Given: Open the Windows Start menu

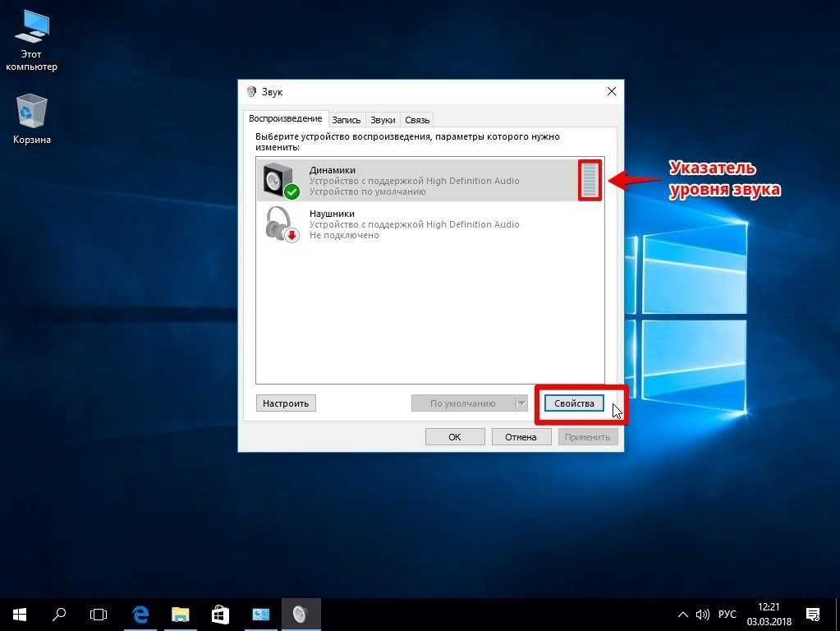Looking at the screenshot, I should [19, 614].
